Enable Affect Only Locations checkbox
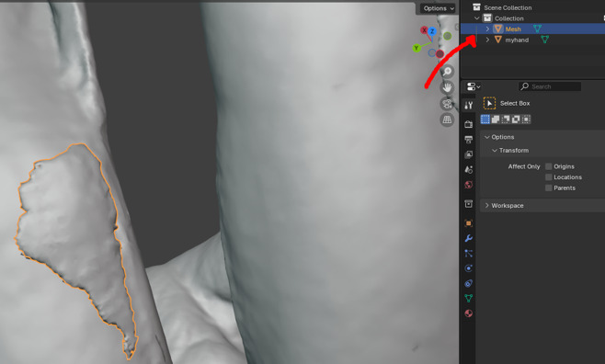 548,177
